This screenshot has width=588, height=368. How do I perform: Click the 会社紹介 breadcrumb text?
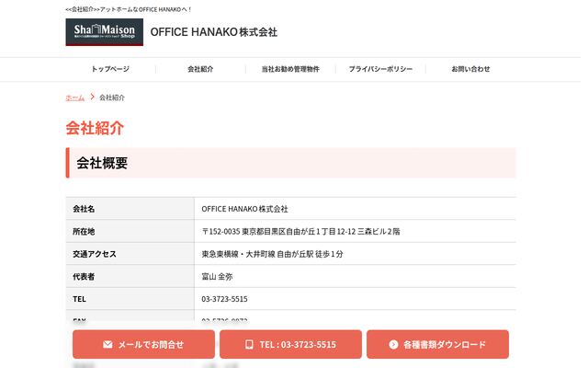[x=112, y=98]
